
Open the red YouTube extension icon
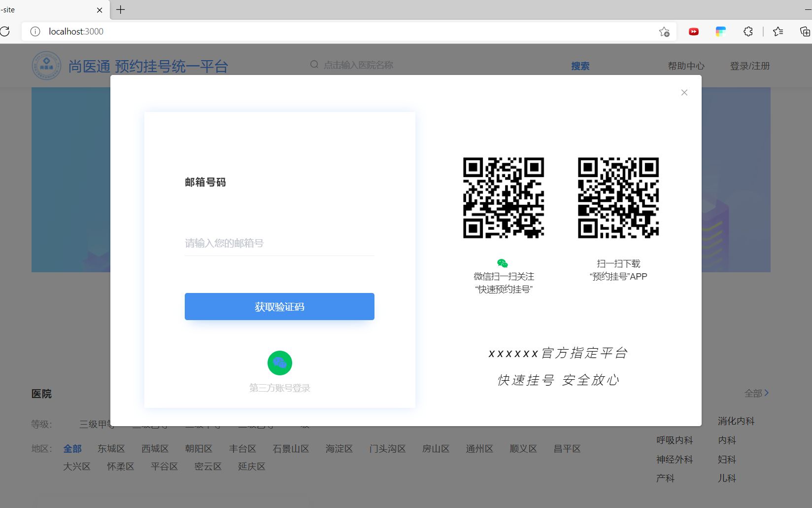coord(694,32)
